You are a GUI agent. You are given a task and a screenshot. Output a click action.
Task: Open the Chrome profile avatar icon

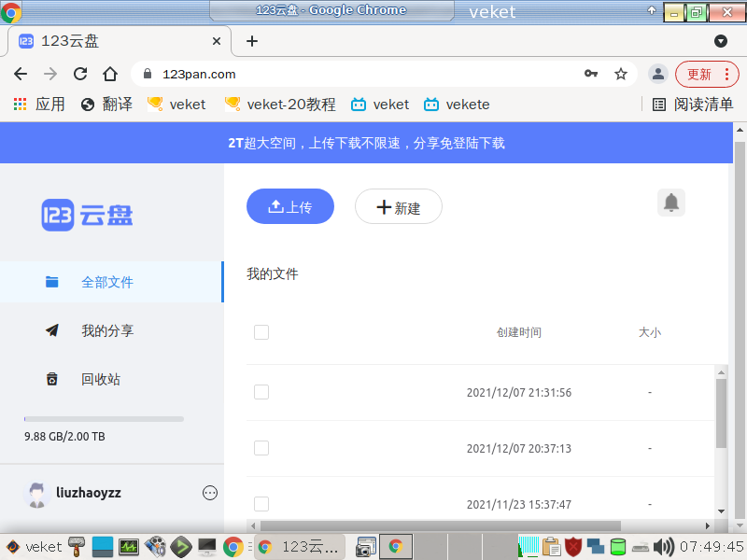point(658,74)
